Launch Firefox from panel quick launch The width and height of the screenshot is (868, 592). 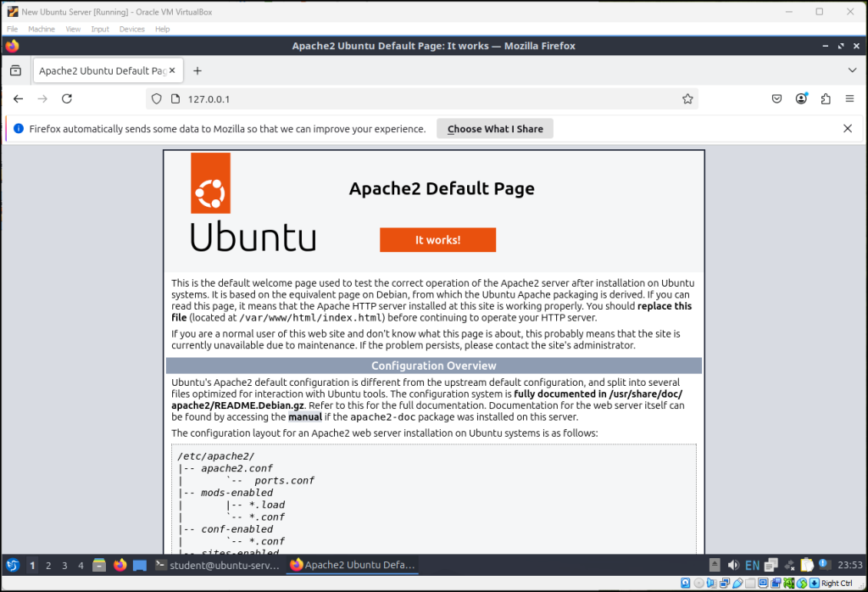(x=120, y=565)
